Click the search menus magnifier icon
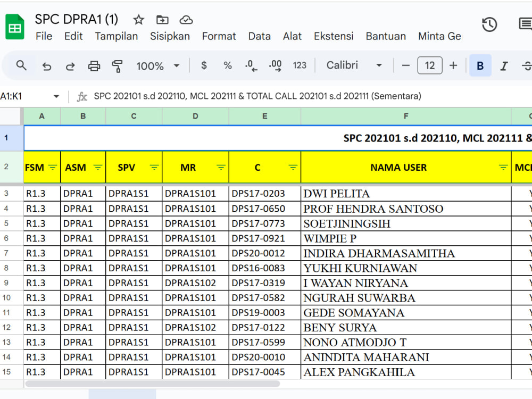 (21, 65)
